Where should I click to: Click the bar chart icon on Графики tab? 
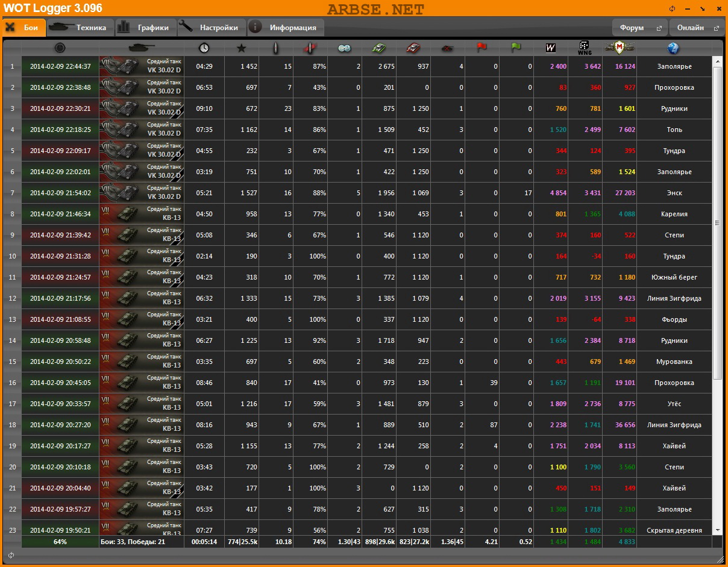[124, 27]
